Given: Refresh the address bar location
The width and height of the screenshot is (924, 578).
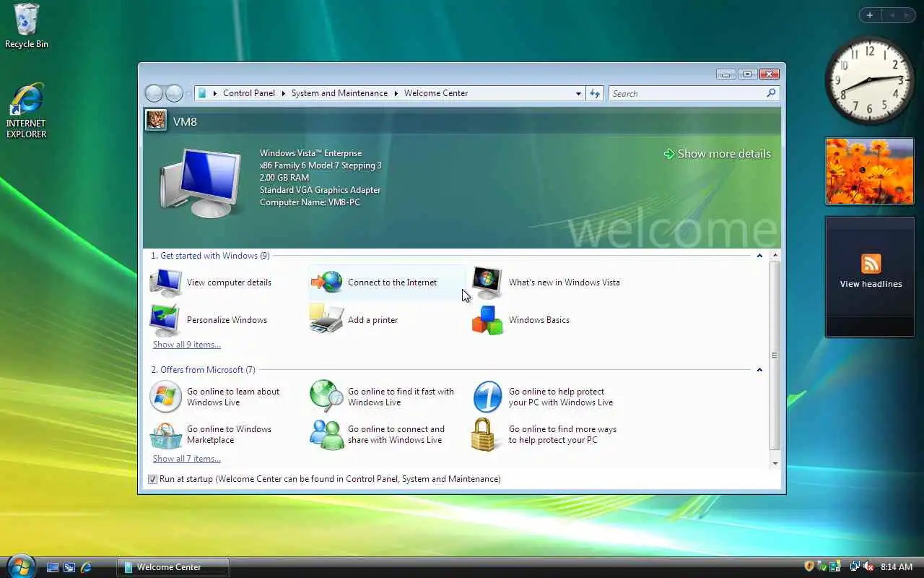Looking at the screenshot, I should coord(595,93).
